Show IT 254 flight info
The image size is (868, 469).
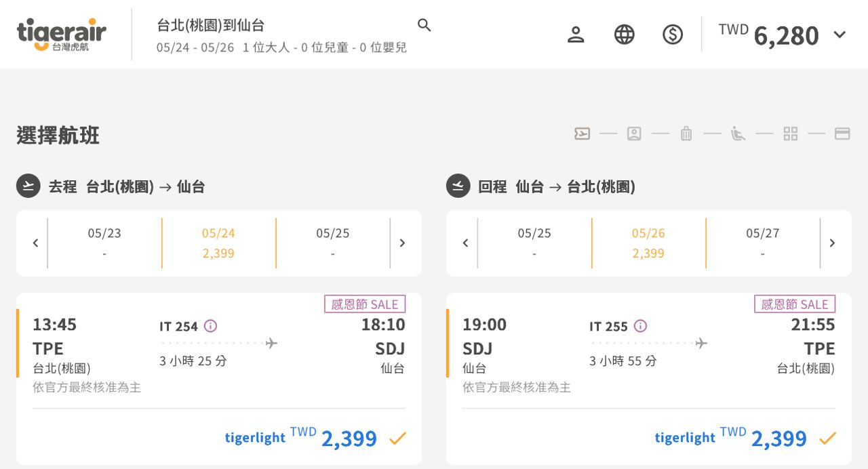coord(211,327)
